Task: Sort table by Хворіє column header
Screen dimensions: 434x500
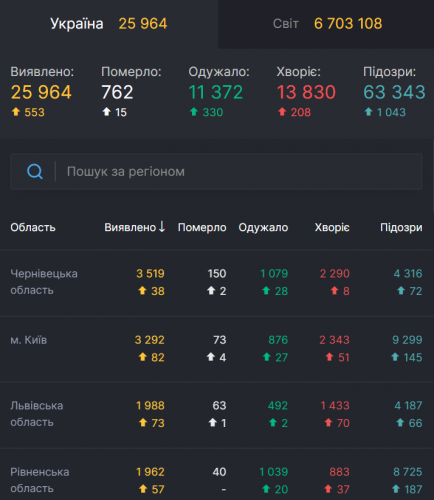Action: (x=332, y=227)
